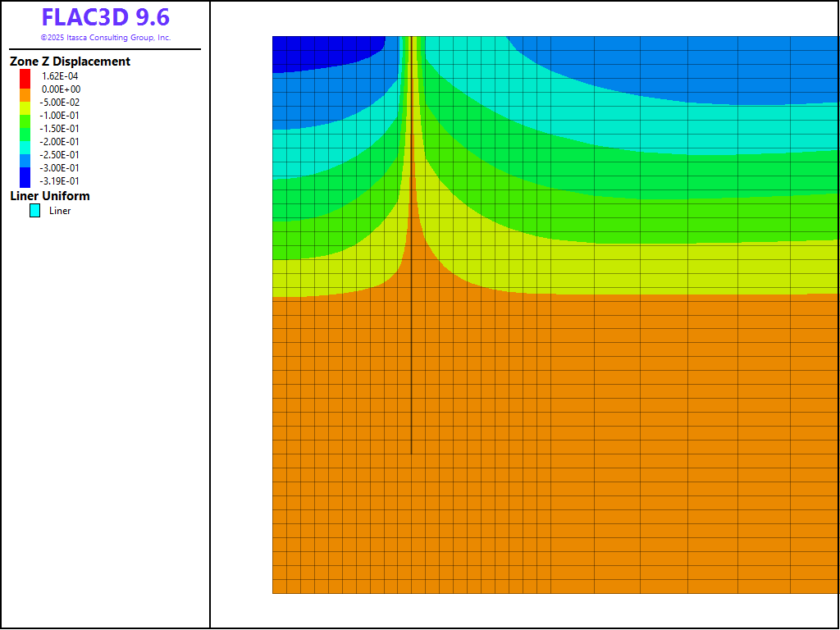The image size is (840, 630).
Task: Click the bottom tip of vertical liner
Action: pyautogui.click(x=411, y=452)
